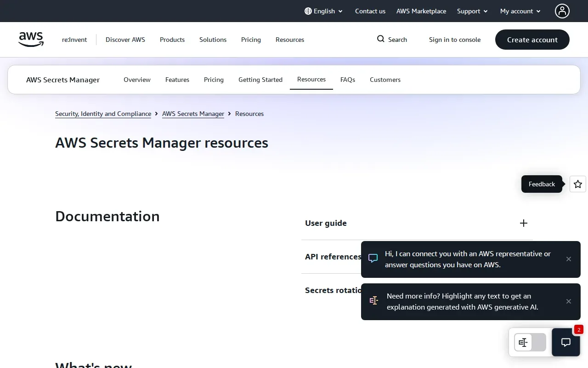Viewport: 588px width, 368px height.
Task: Click the AWS Secrets Manager product title
Action: [63, 80]
